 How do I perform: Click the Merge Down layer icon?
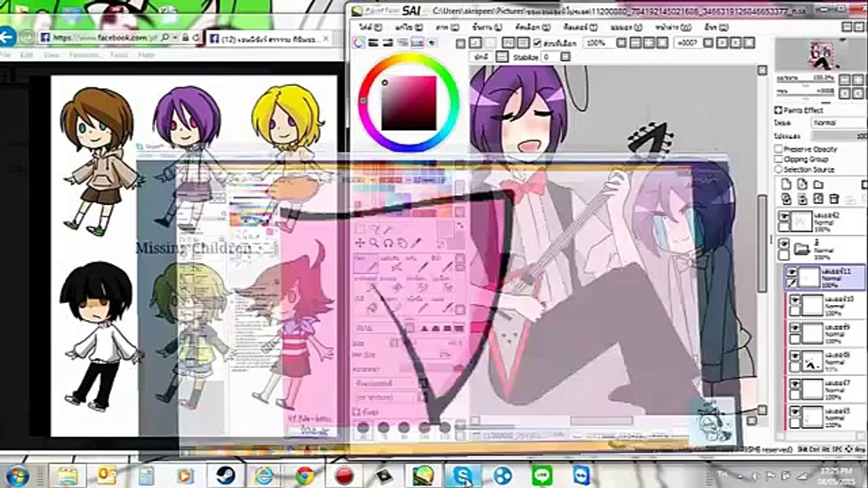coord(802,199)
